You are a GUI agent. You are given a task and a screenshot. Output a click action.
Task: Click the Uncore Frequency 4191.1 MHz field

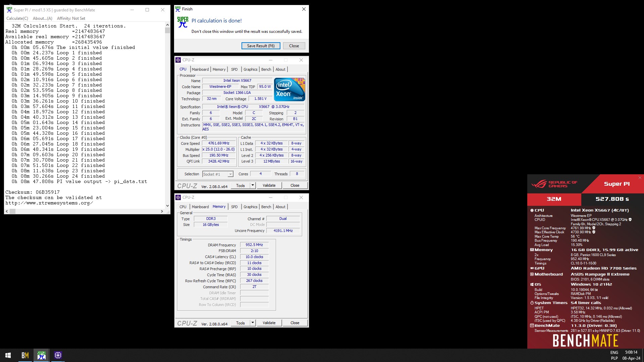(283, 231)
